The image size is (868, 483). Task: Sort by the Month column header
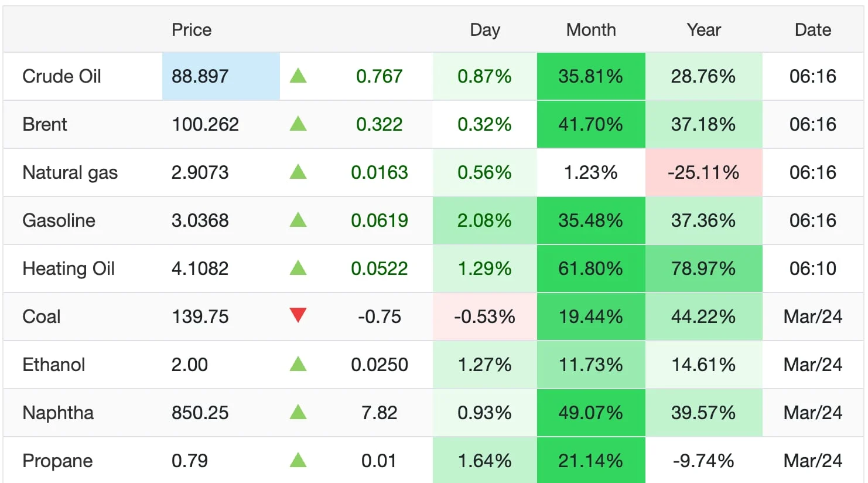591,30
